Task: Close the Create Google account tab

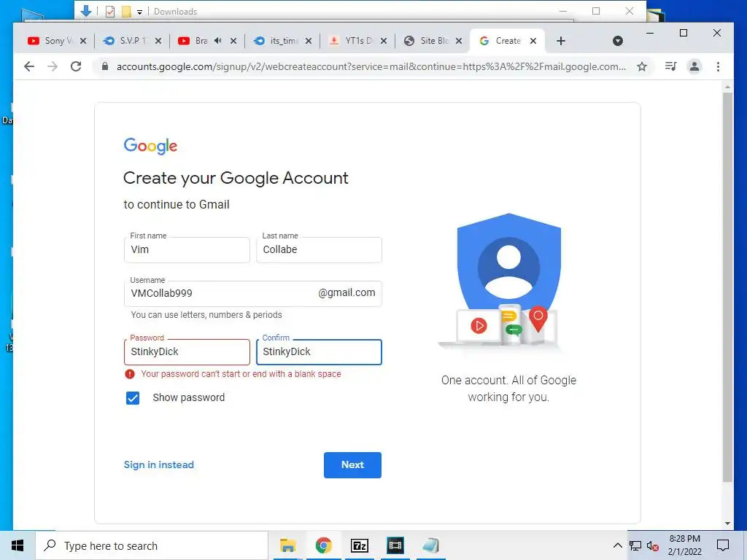Action: tap(533, 41)
